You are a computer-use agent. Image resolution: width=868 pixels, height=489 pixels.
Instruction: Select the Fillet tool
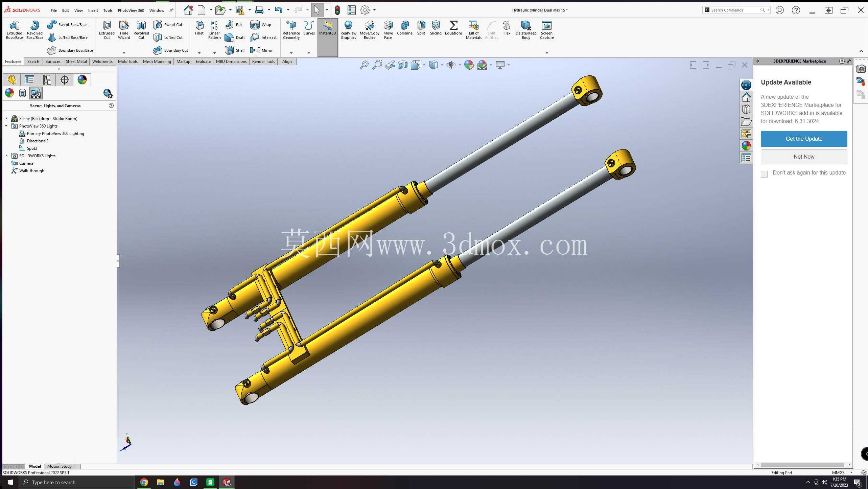[x=199, y=28]
